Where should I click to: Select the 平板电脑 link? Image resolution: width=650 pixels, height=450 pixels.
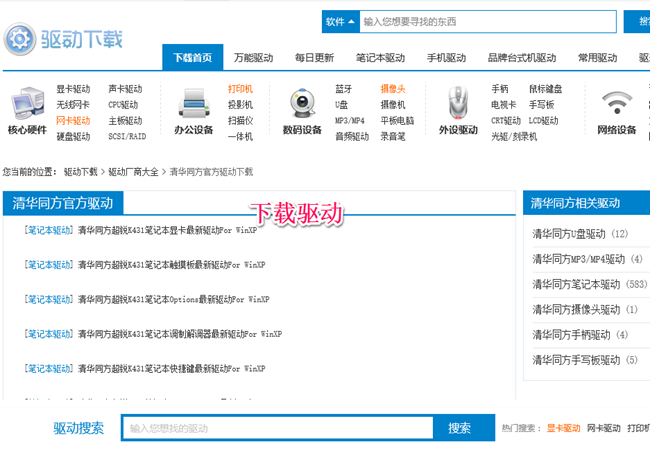point(397,121)
